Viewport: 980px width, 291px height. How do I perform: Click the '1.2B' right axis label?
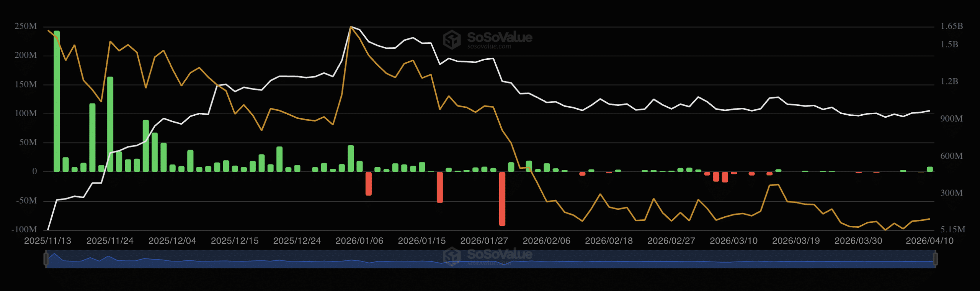949,82
